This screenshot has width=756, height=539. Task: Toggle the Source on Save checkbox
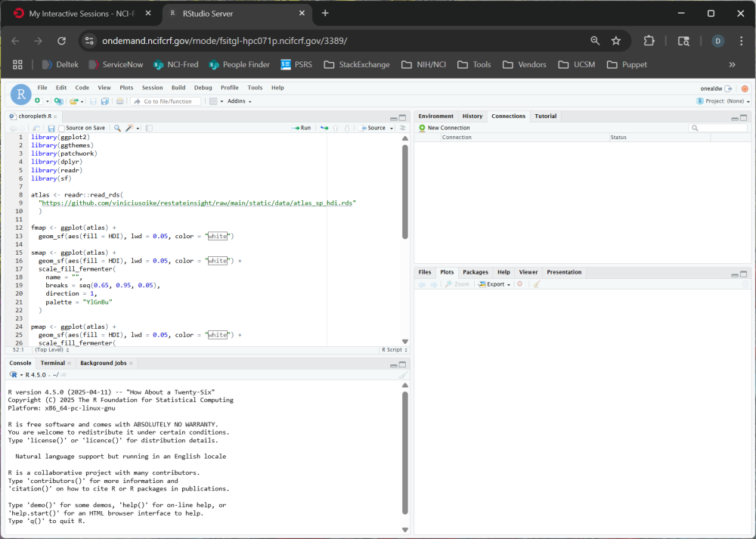(x=62, y=129)
